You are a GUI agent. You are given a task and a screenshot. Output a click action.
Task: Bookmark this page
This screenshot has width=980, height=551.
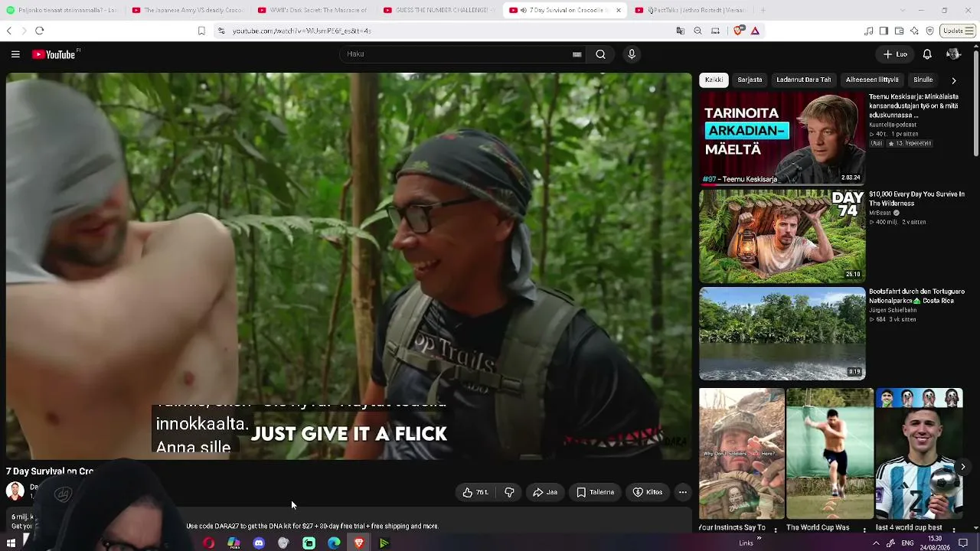(201, 31)
